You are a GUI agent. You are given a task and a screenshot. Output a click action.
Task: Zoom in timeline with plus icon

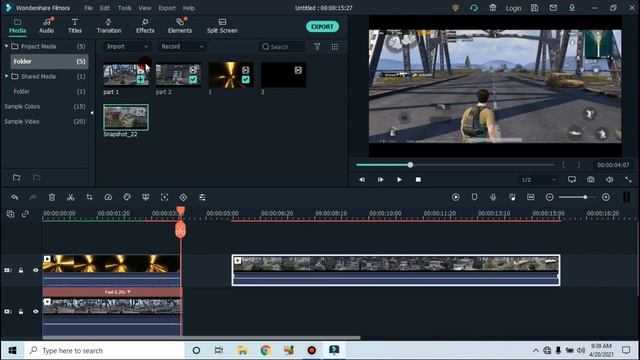[x=606, y=198]
